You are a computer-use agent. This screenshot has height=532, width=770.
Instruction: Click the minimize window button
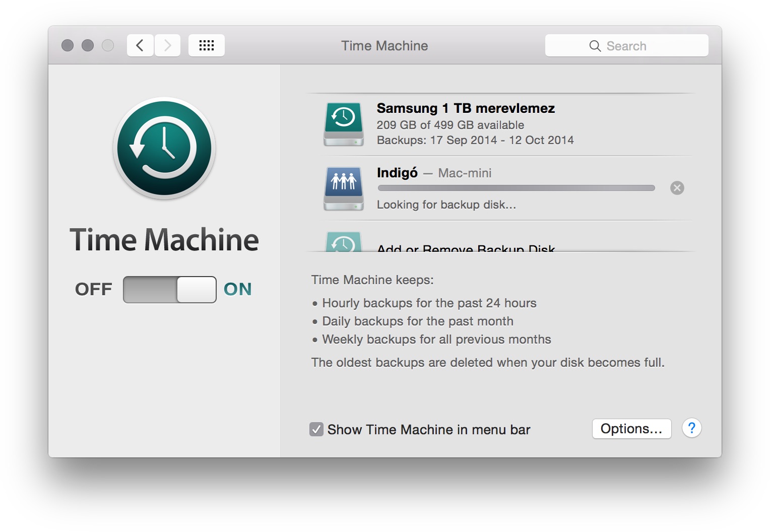88,46
